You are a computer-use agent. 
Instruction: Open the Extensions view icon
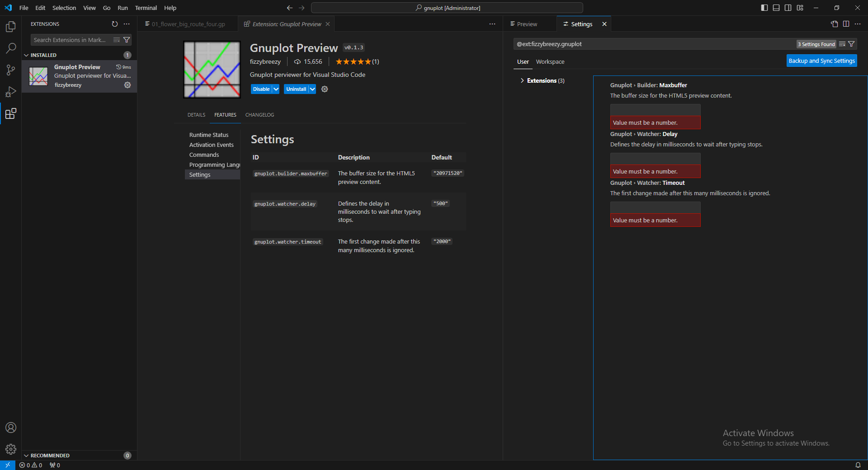[x=11, y=113]
